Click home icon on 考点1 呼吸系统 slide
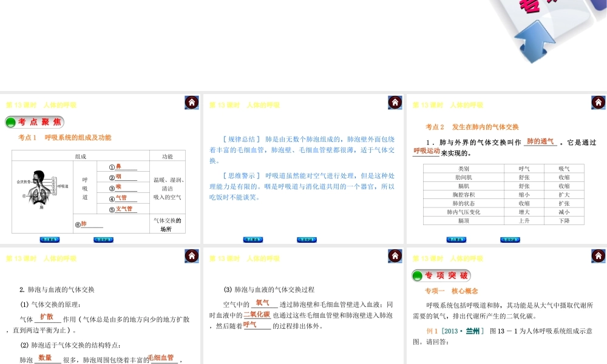The width and height of the screenshot is (607, 364). (x=192, y=103)
